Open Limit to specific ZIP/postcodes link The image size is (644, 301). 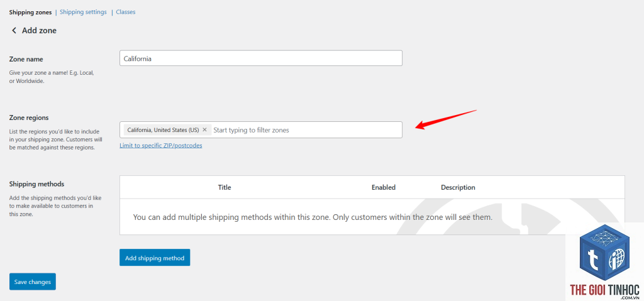click(160, 145)
